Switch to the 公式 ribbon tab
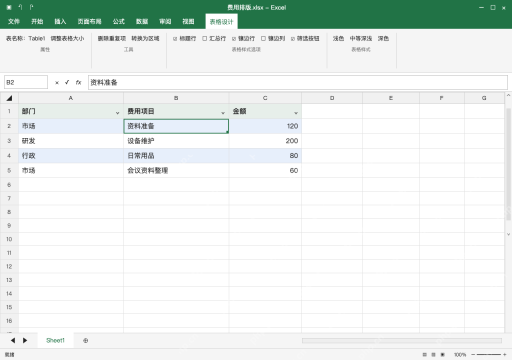The height and width of the screenshot is (360, 512). 119,21
